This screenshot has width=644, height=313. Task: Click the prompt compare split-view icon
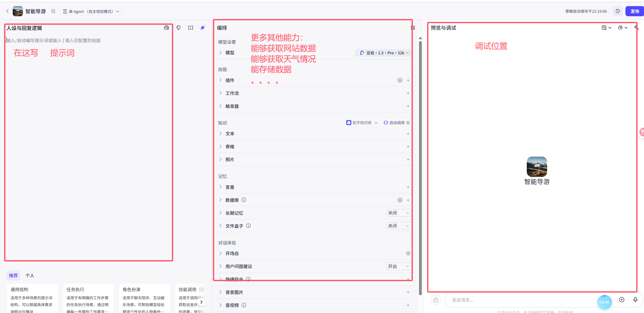point(191,28)
